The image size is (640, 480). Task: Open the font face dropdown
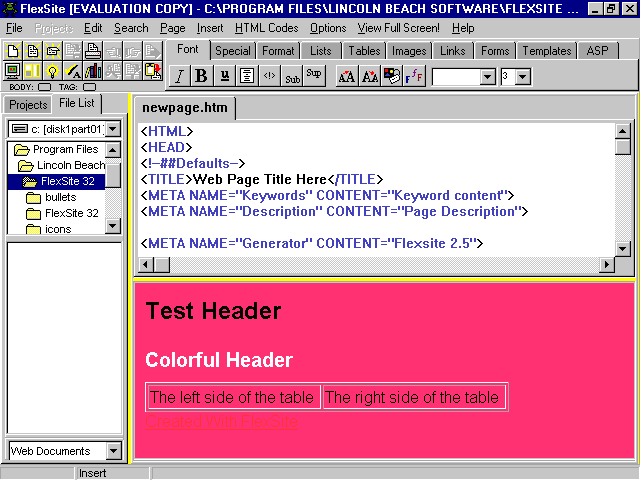(x=487, y=76)
